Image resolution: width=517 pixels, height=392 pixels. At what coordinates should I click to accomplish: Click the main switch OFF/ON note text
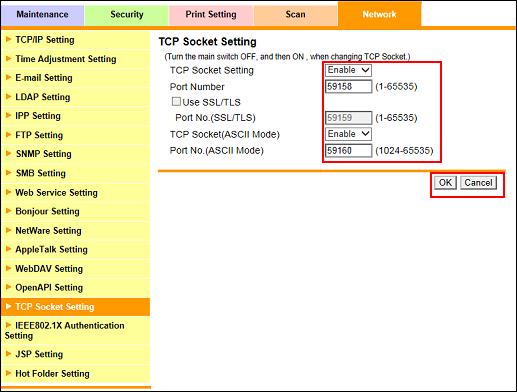pos(287,57)
